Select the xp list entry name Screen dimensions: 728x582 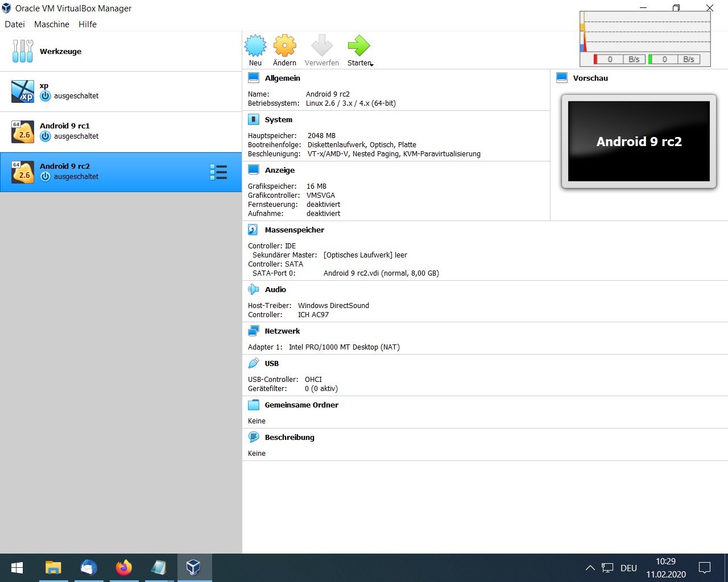(x=44, y=86)
